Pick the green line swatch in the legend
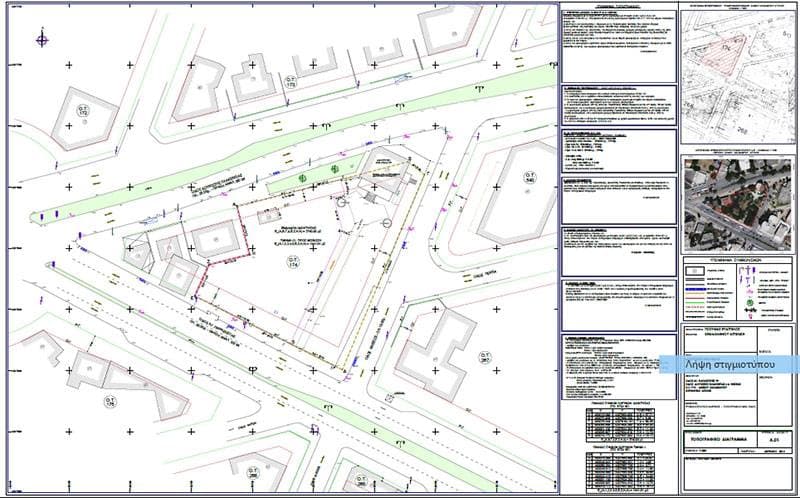The width and height of the screenshot is (800, 498). coord(695,302)
